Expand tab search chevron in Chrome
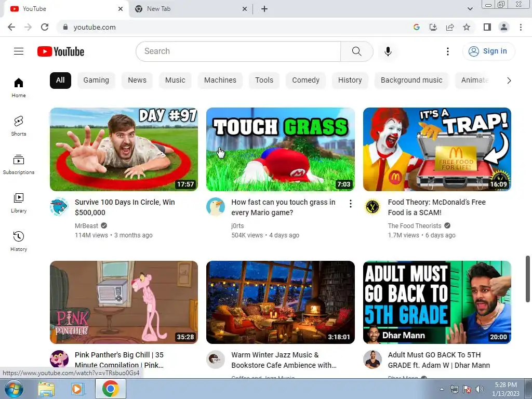Viewport: 532px width, 399px height. click(x=470, y=9)
